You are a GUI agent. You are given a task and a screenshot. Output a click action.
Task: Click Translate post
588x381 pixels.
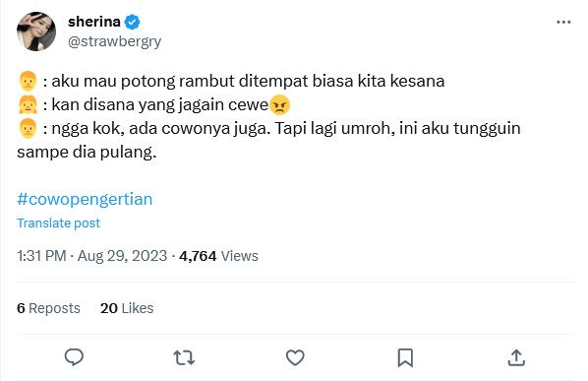(58, 222)
